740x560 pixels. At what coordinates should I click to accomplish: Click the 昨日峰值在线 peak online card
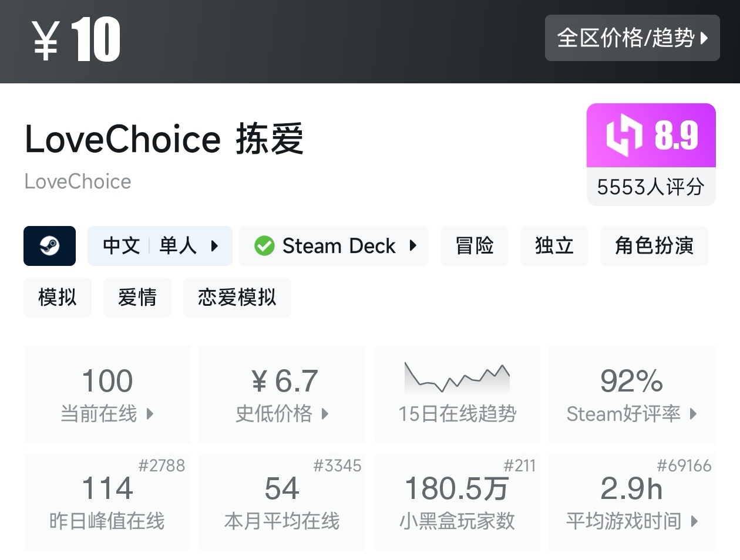[107, 502]
